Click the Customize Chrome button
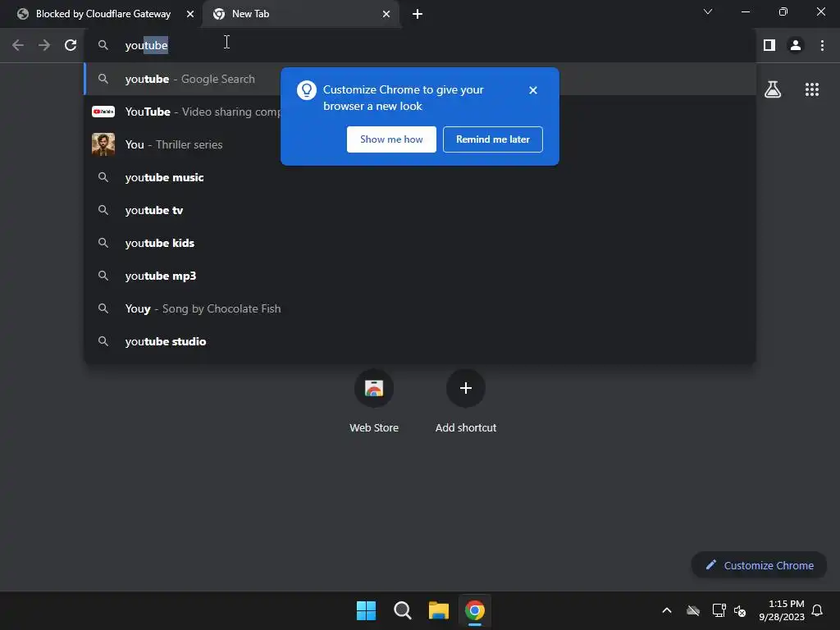This screenshot has width=840, height=630. coord(759,565)
